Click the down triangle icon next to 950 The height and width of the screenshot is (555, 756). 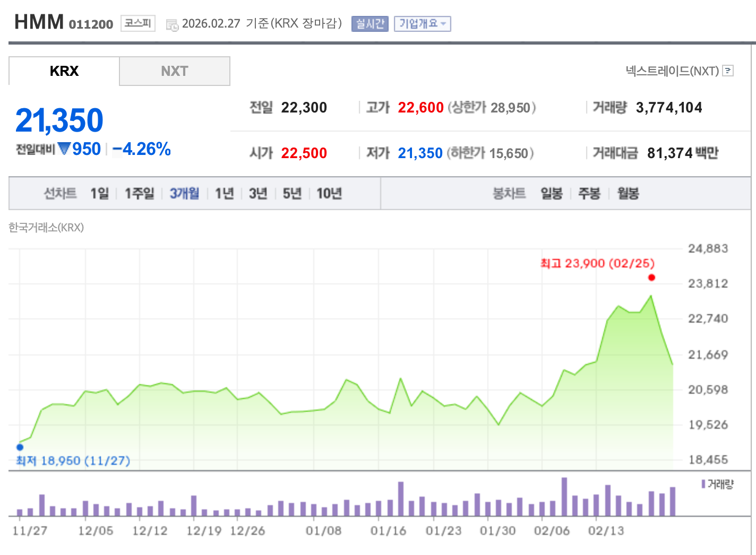pyautogui.click(x=64, y=149)
